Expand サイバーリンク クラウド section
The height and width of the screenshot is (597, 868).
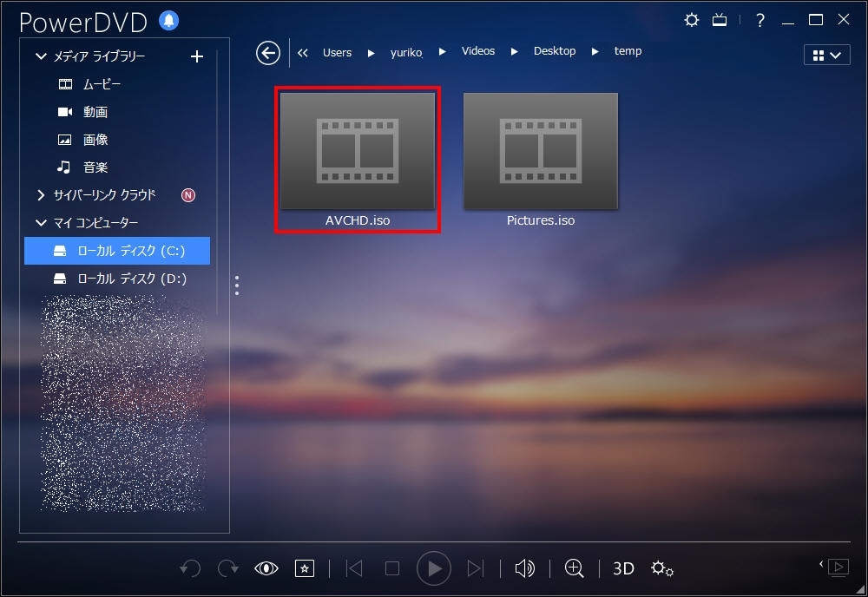[x=41, y=194]
